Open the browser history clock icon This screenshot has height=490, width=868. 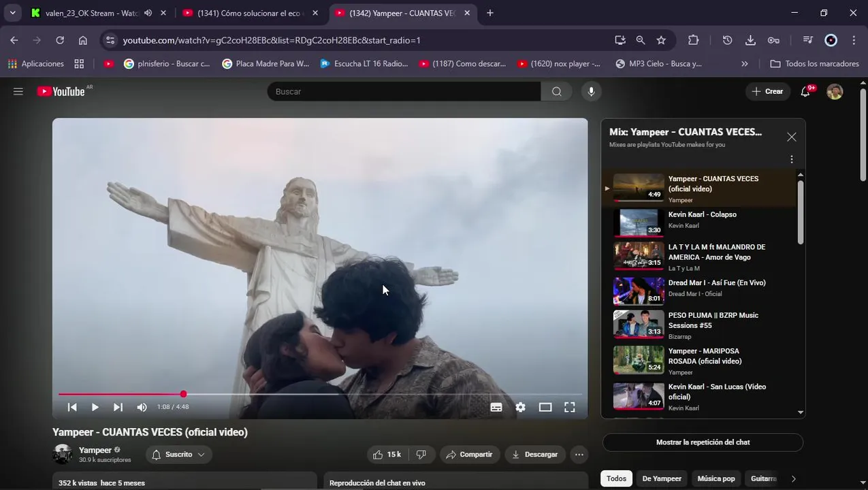727,40
